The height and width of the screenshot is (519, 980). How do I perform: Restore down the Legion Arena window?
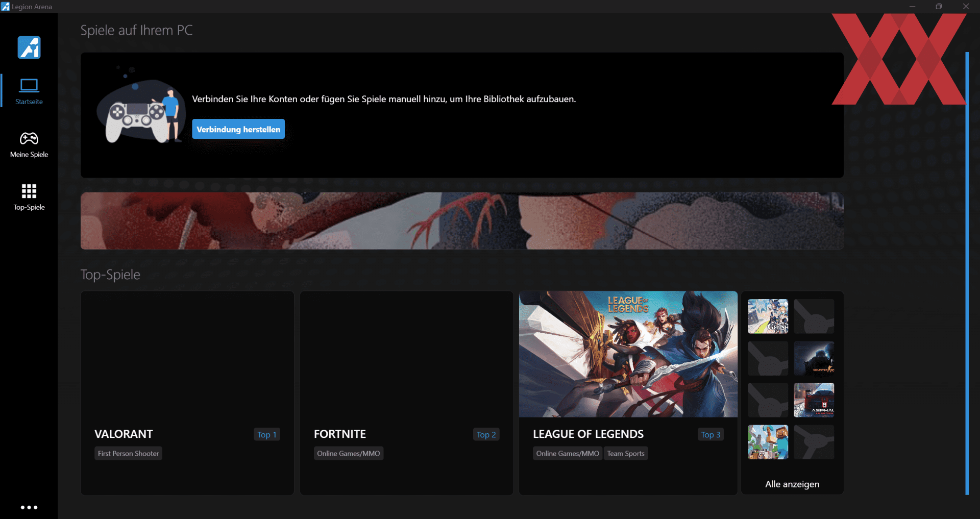click(x=939, y=7)
